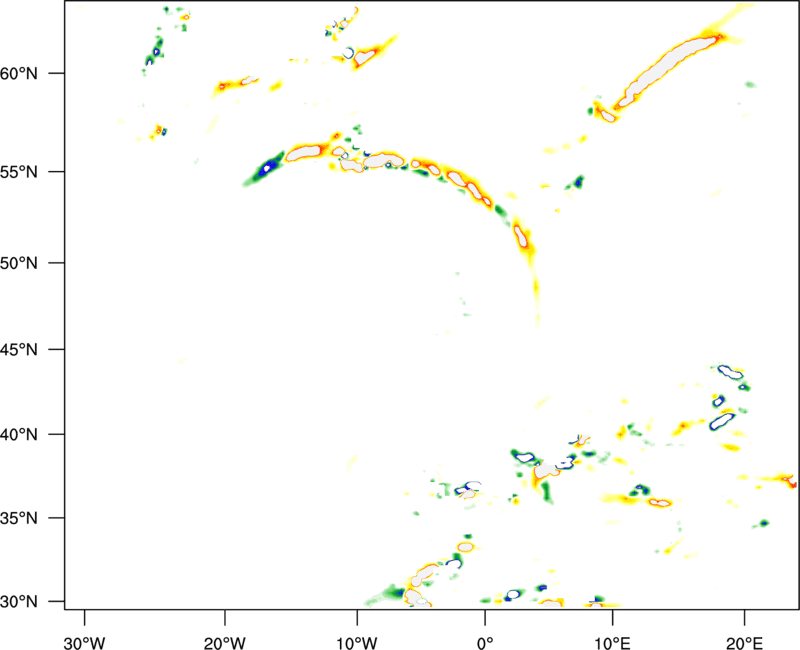Click the 0° longitude label

coord(485,643)
